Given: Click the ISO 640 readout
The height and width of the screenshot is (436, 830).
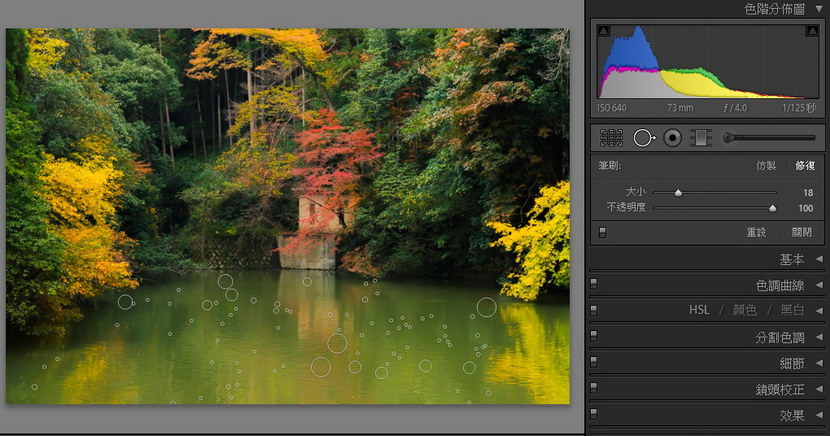Looking at the screenshot, I should (x=612, y=108).
